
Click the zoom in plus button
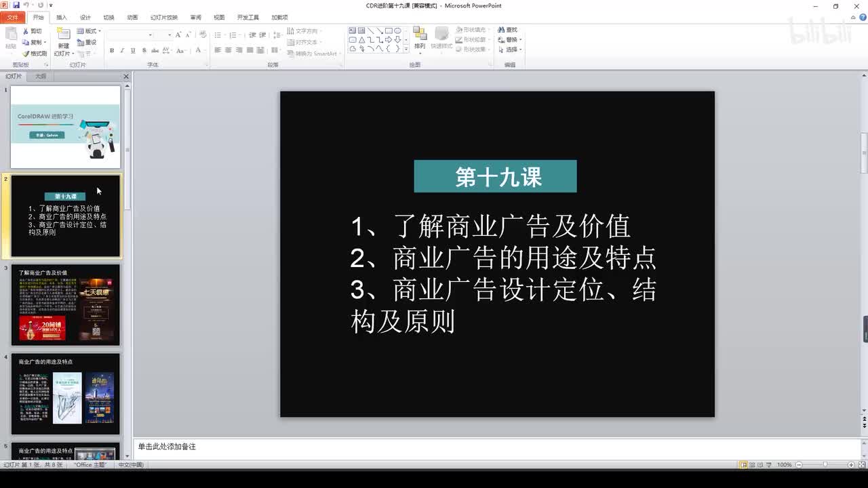click(851, 465)
